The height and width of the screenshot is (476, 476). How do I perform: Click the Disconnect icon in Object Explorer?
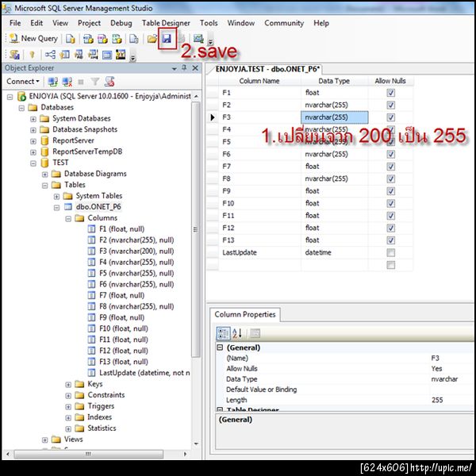click(67, 82)
